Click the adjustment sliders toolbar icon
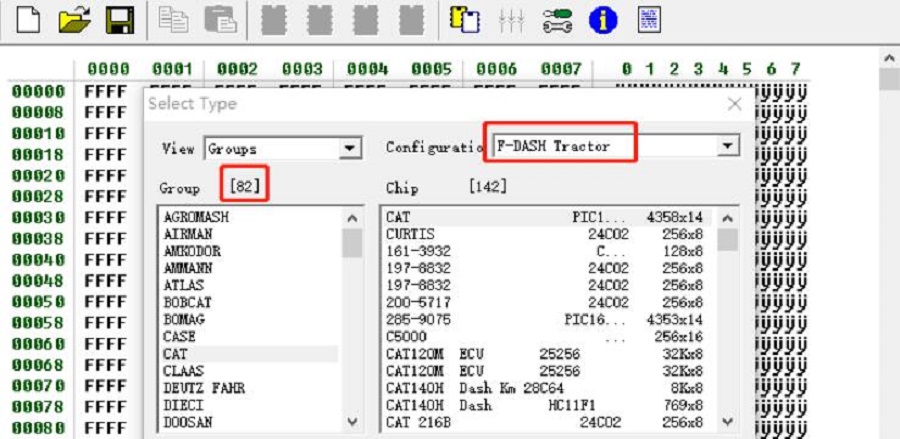Image resolution: width=900 pixels, height=439 pixels. click(511, 20)
